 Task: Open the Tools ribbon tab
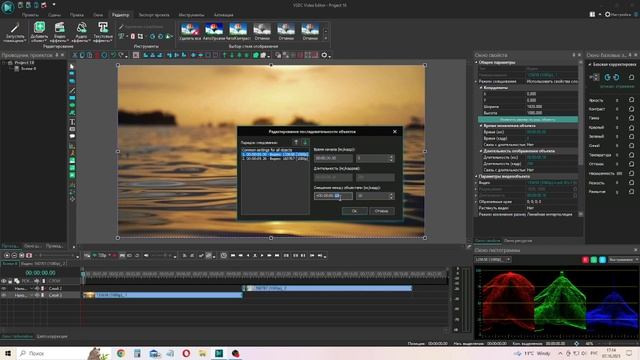[191, 15]
